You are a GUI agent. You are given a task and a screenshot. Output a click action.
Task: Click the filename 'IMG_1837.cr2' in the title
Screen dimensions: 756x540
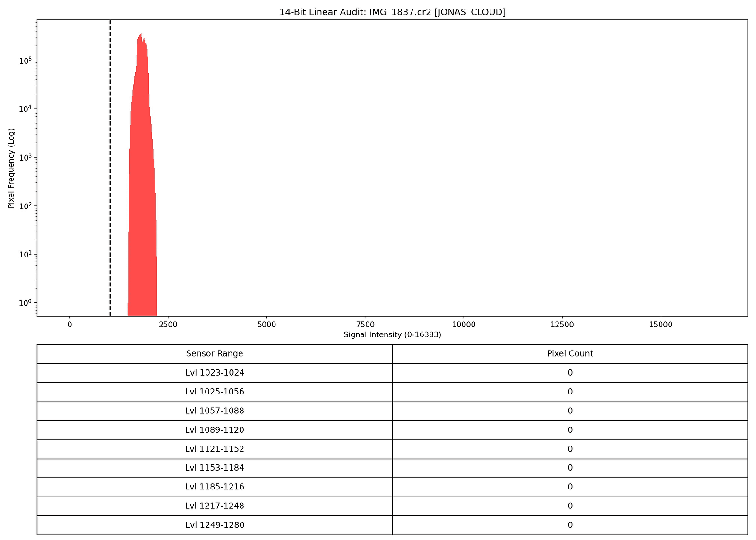click(399, 12)
